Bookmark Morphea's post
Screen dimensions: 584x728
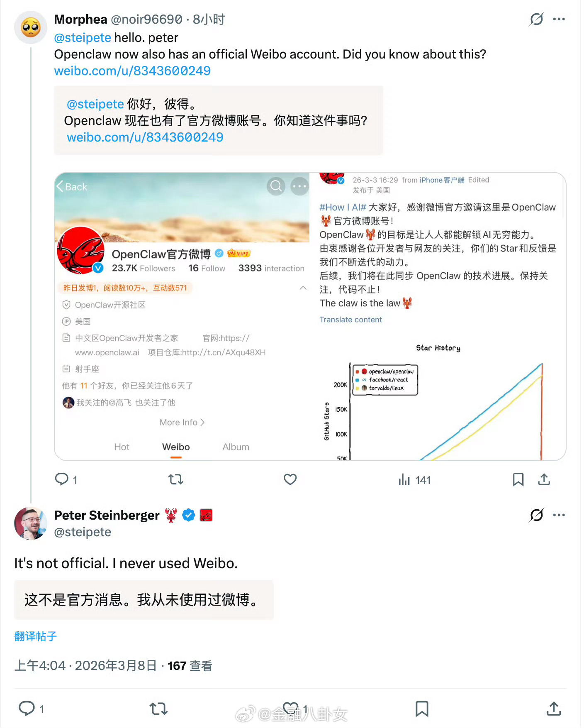tap(518, 480)
